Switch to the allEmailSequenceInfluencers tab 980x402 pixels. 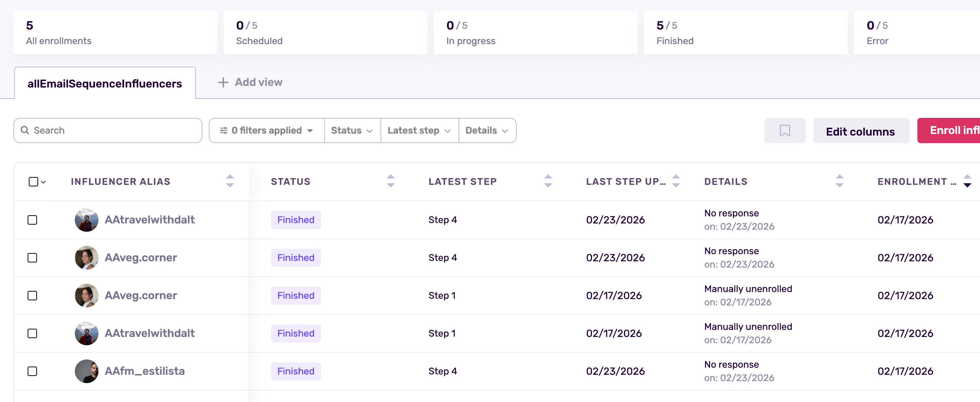click(x=104, y=83)
